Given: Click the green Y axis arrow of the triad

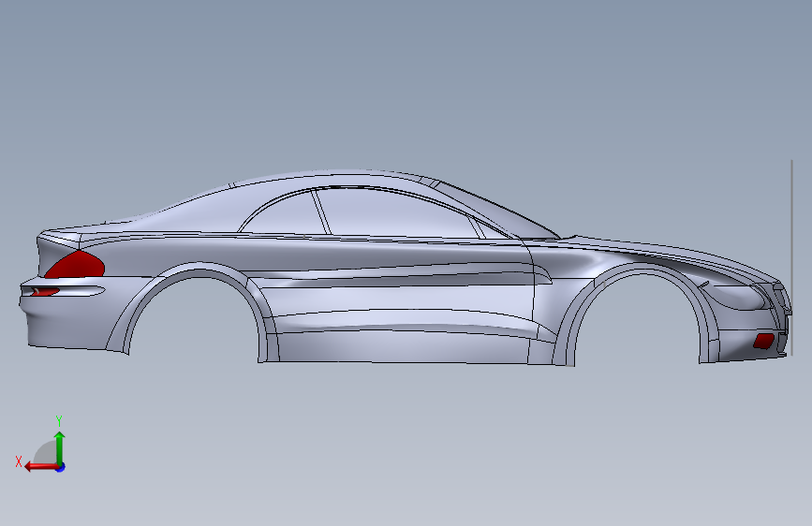Looking at the screenshot, I should [60, 447].
